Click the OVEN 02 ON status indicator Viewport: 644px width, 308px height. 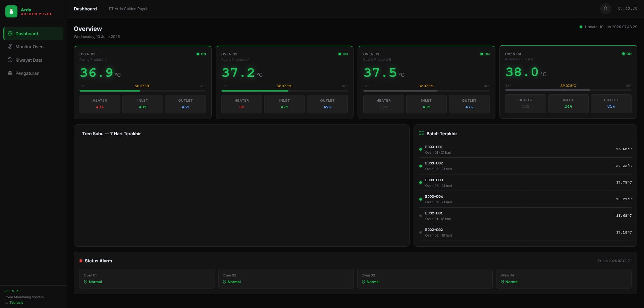tap(343, 54)
